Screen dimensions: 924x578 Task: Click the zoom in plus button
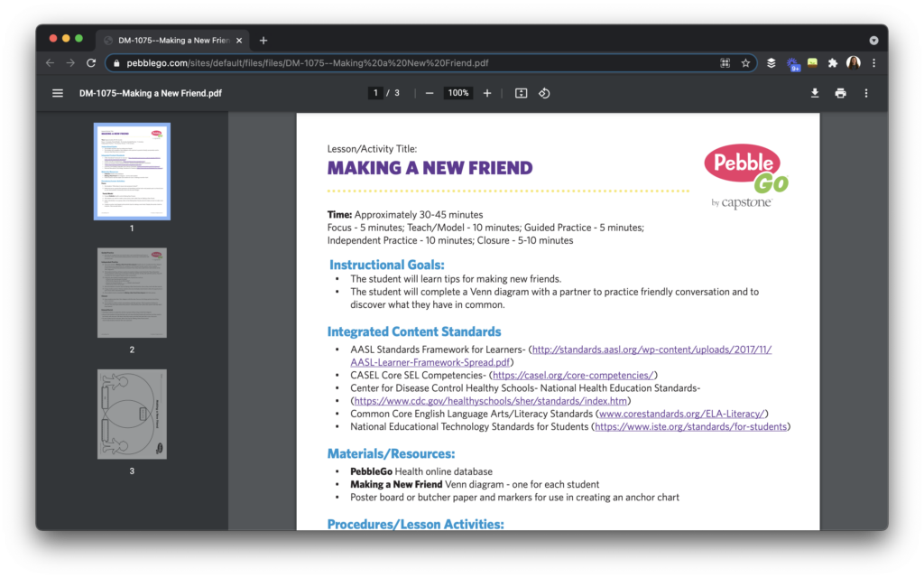487,93
